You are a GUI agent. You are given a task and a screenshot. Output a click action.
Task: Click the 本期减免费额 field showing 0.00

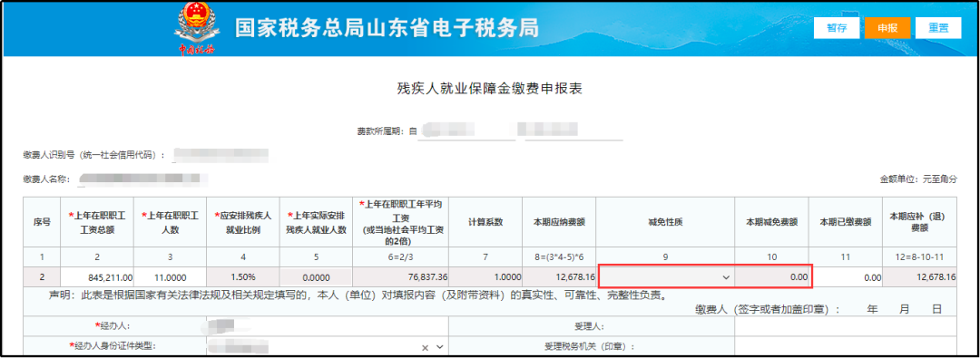[772, 276]
